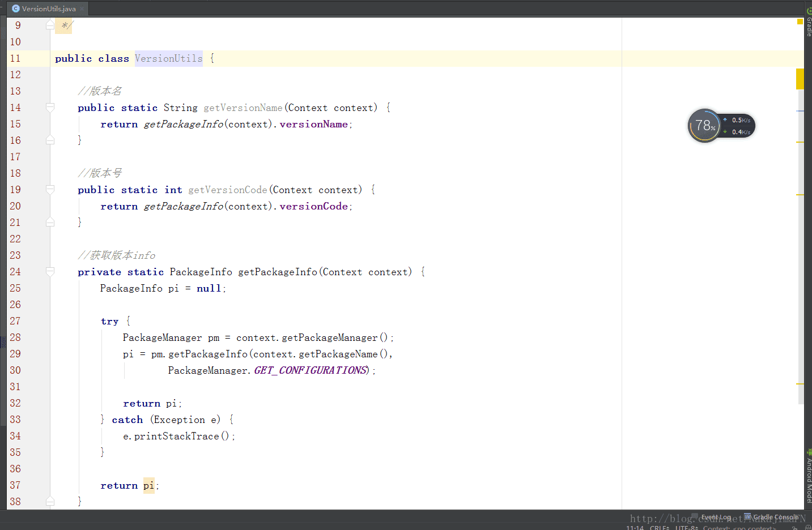Open the Android Model tool window tab

coord(809,476)
